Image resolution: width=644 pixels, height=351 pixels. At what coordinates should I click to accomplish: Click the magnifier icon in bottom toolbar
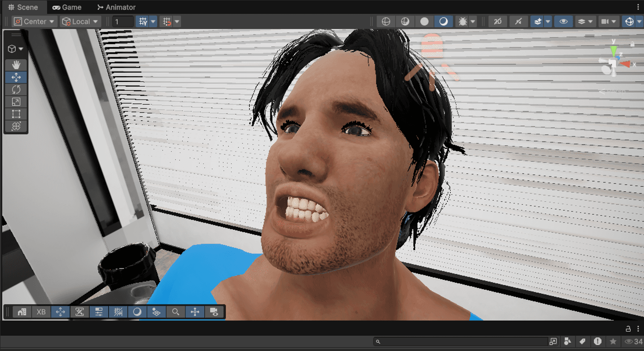176,312
